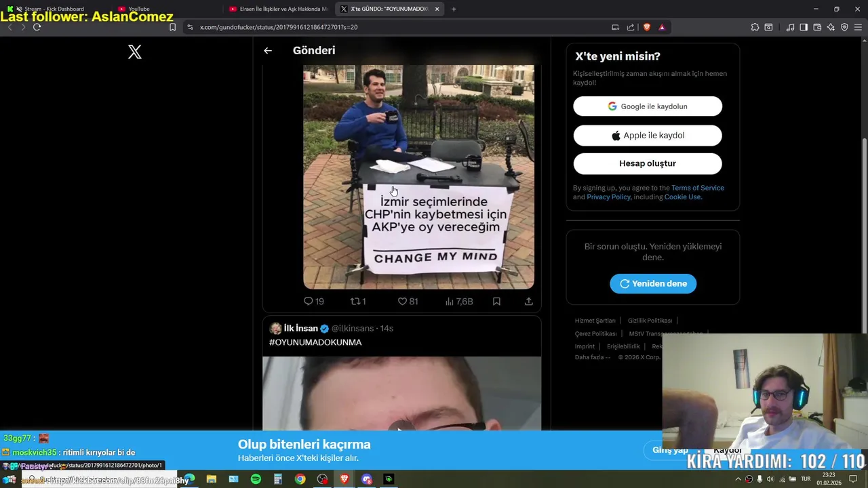Open the @ilkinsans handle link
Screen dimensions: 868x488
tap(353, 328)
